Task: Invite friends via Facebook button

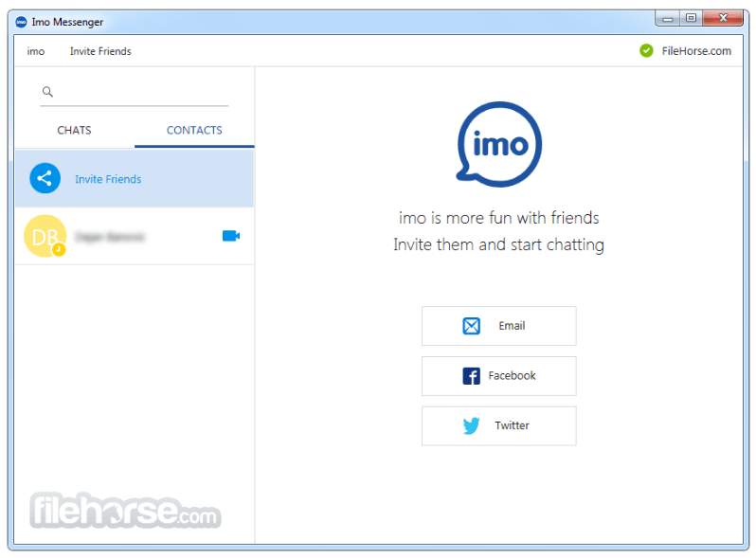Action: (x=499, y=376)
